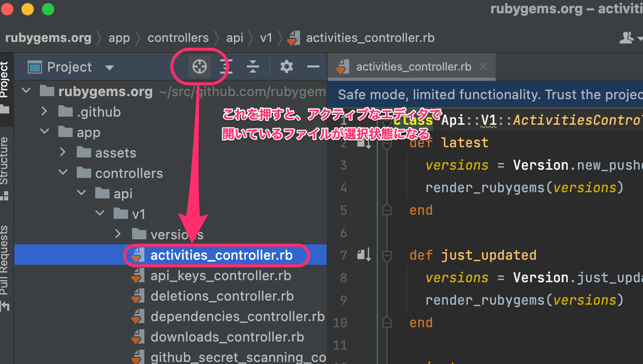Expand the .github folder chevron

45,112
